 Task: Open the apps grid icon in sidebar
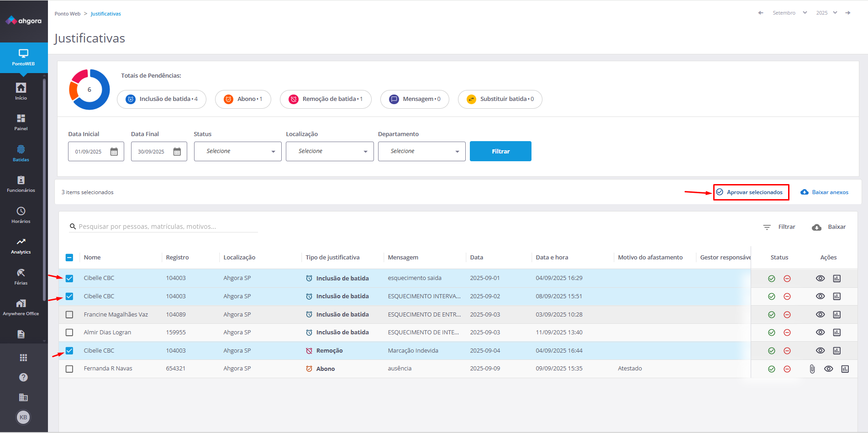point(23,358)
